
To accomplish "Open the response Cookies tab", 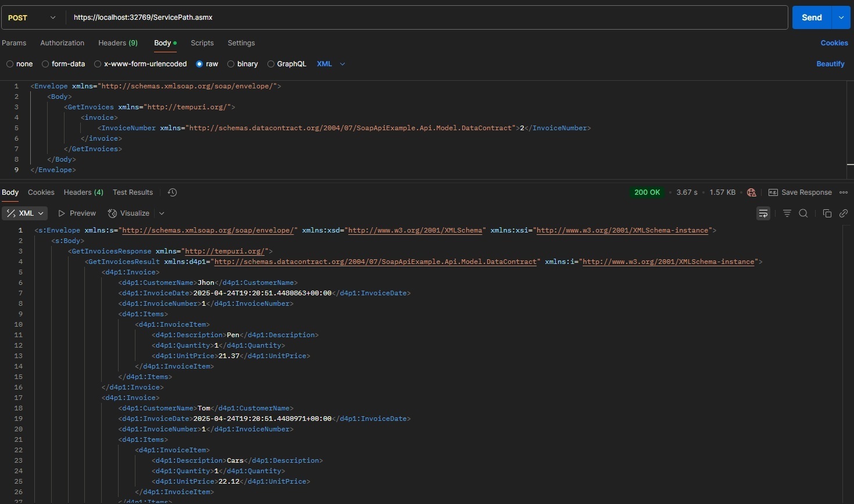I will [x=41, y=192].
